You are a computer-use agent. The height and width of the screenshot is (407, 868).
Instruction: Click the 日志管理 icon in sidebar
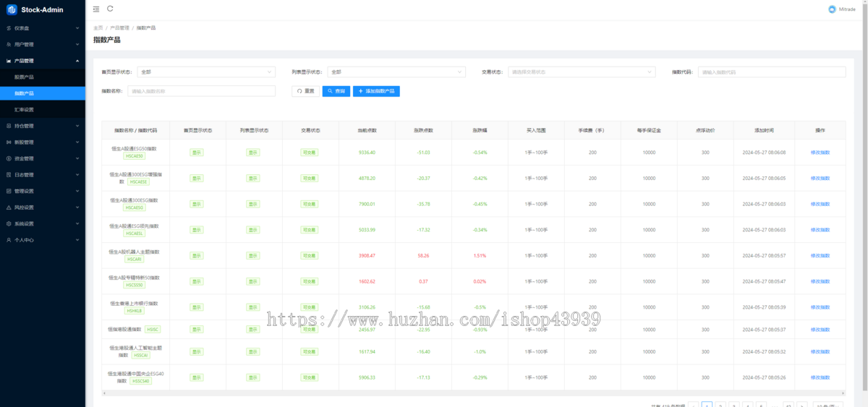coord(9,174)
